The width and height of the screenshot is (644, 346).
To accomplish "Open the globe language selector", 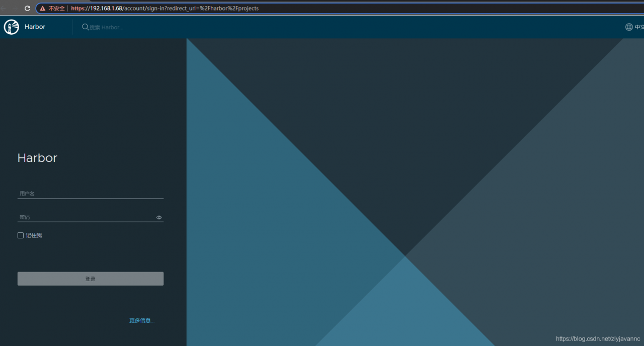I will point(634,27).
